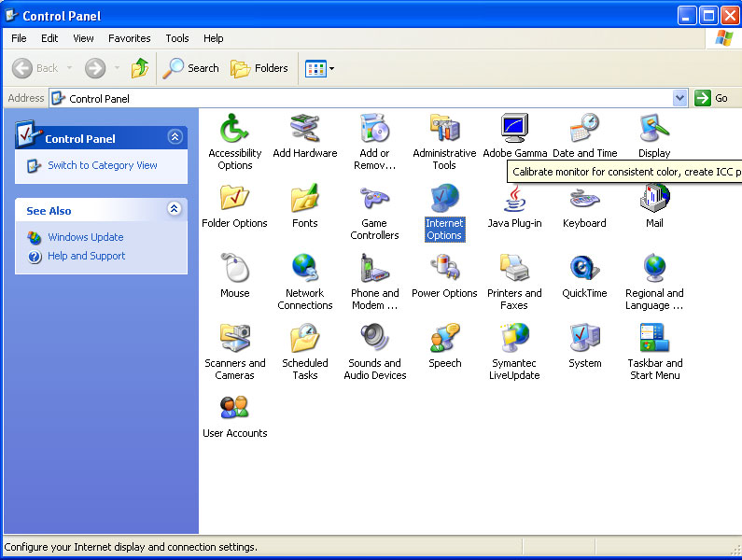Viewport: 742px width, 560px height.
Task: Launch Add or Remove Programs
Action: 374,142
